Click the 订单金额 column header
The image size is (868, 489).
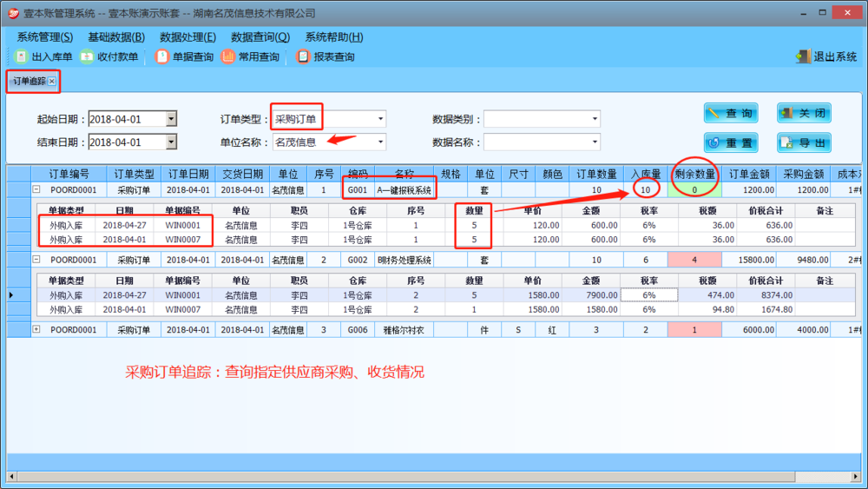tap(749, 174)
